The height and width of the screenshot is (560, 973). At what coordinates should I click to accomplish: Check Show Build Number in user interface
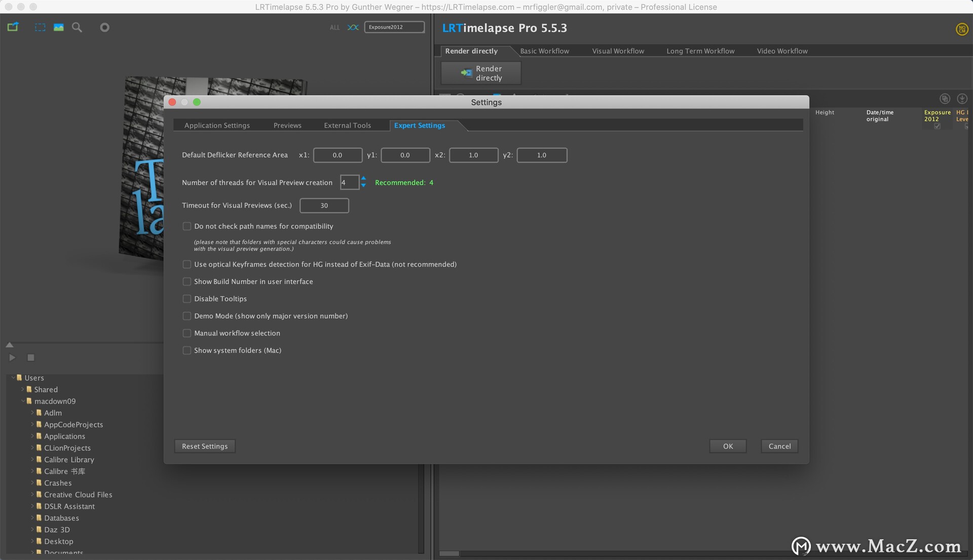point(187,282)
